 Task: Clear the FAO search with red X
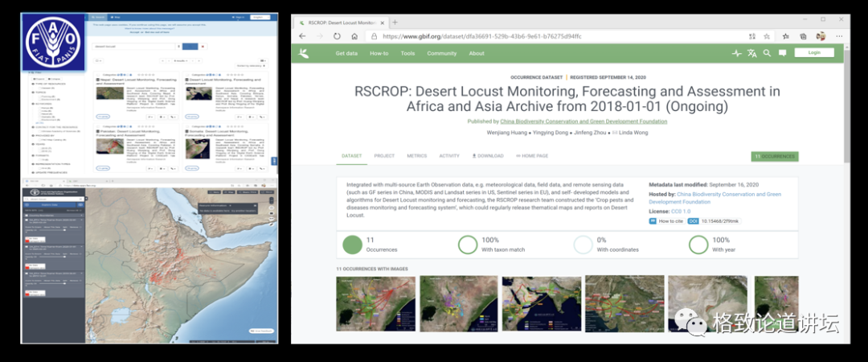point(203,47)
